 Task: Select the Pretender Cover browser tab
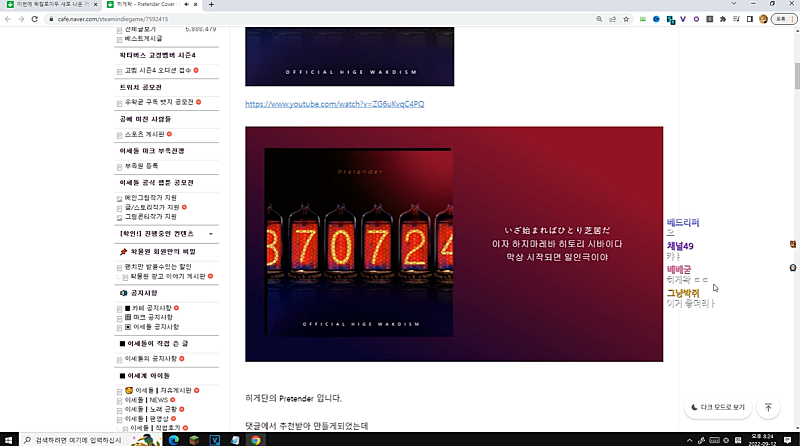pos(151,4)
